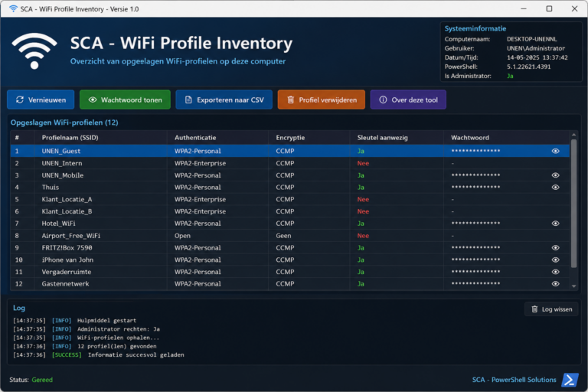Screen dimensions: 588x392
Task: Click Profiel verwijderen button
Action: pos(322,100)
